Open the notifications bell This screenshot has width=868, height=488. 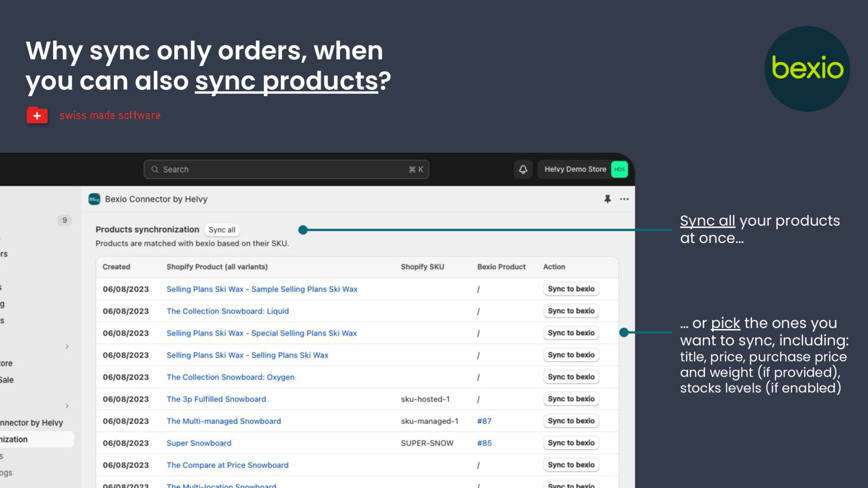tap(523, 169)
